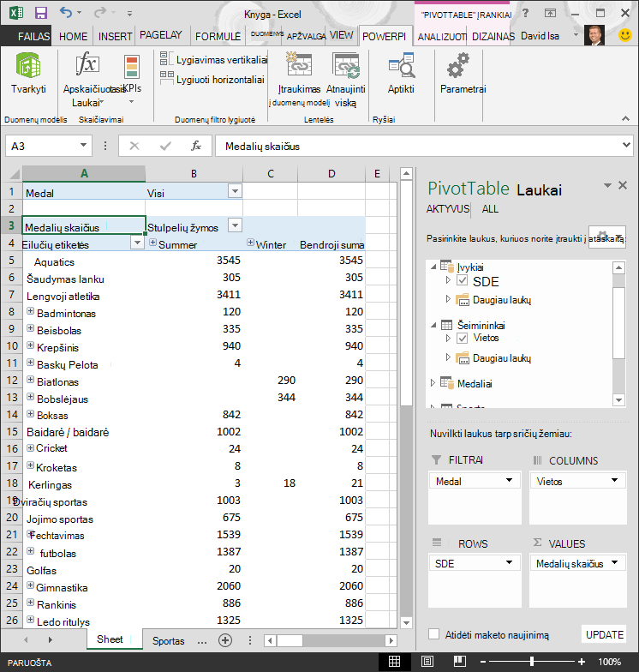Click Įtraukimas į duomenų modelį icon
Screen dimensions: 639x672
(299, 64)
